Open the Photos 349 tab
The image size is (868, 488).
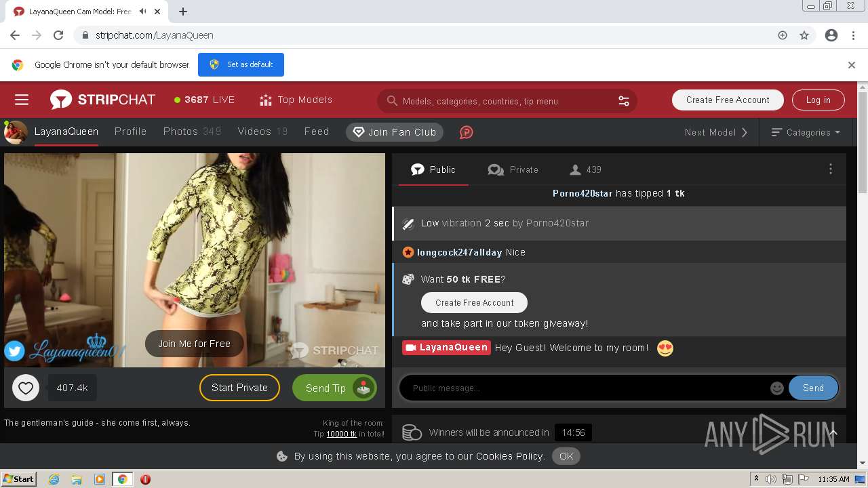point(192,131)
